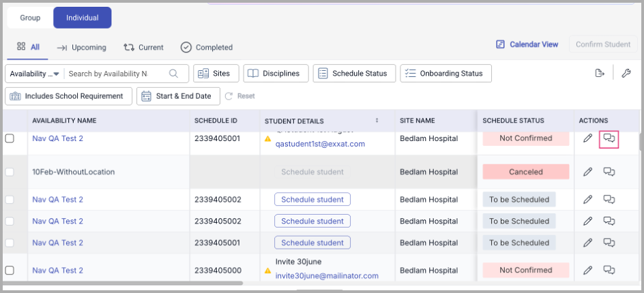Select checkbox for the qastudent1st@exxat.com row
This screenshot has height=293, width=644.
click(x=10, y=139)
